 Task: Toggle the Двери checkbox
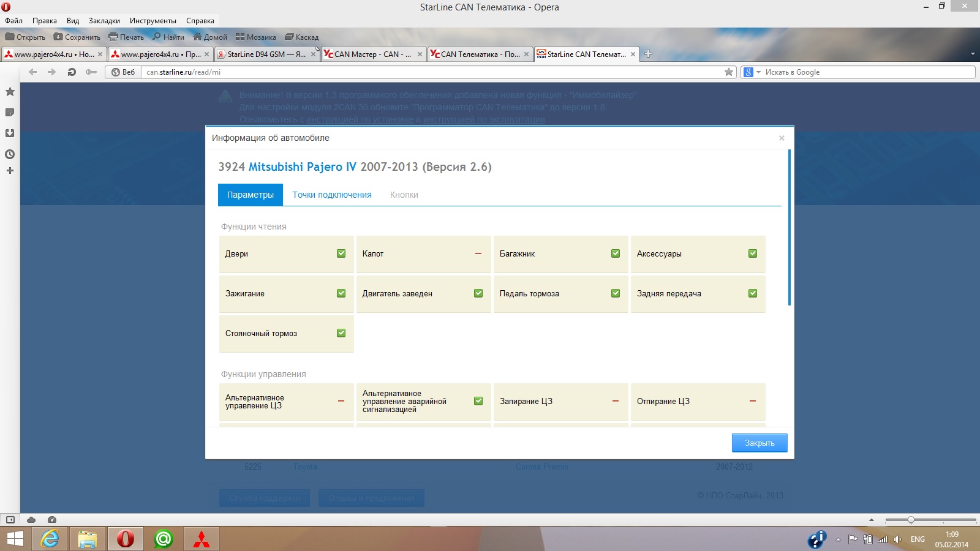(x=341, y=253)
